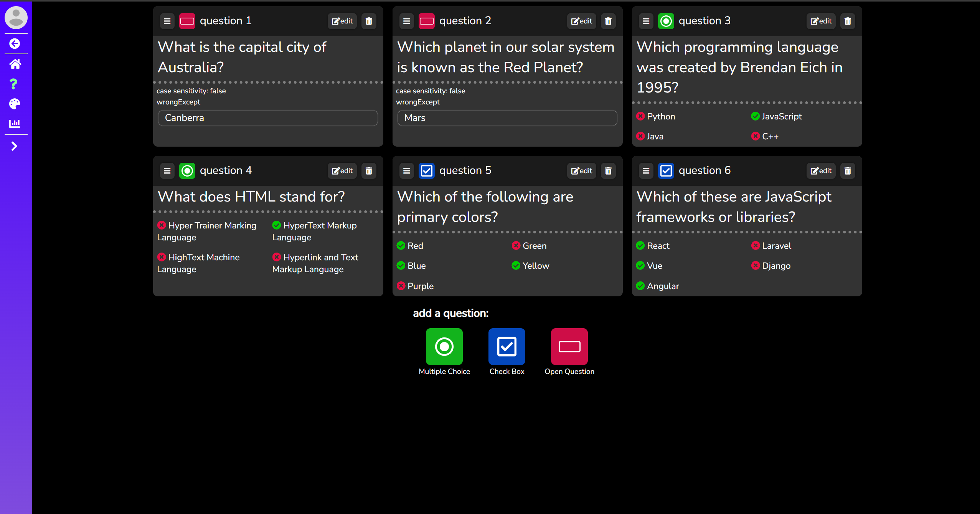Click drag handle of question 1

click(167, 21)
